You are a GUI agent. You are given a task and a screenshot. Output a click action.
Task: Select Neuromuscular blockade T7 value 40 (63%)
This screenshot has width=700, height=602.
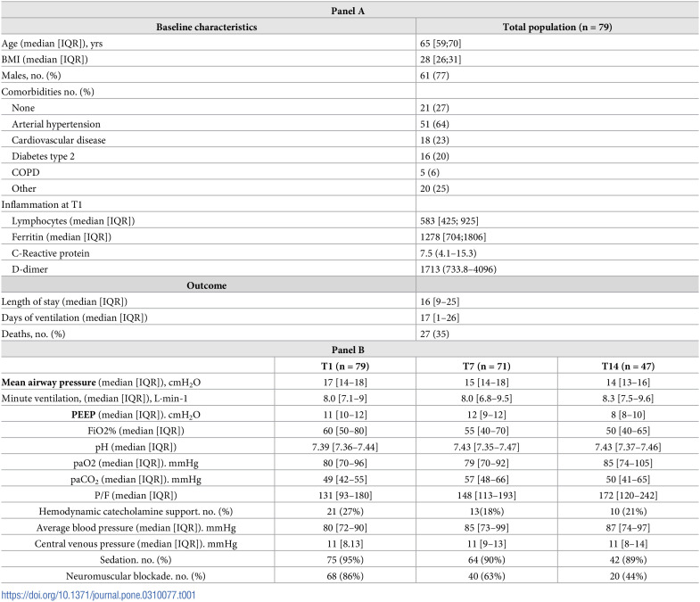(487, 576)
